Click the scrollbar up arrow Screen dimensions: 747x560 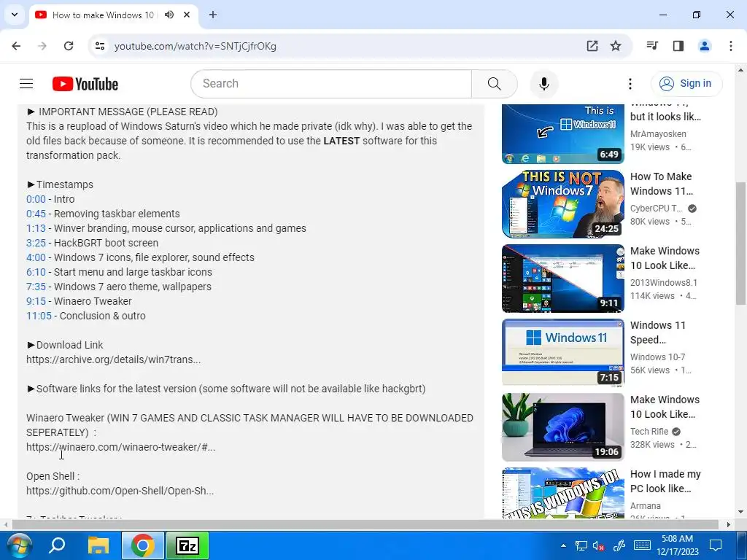point(741,70)
